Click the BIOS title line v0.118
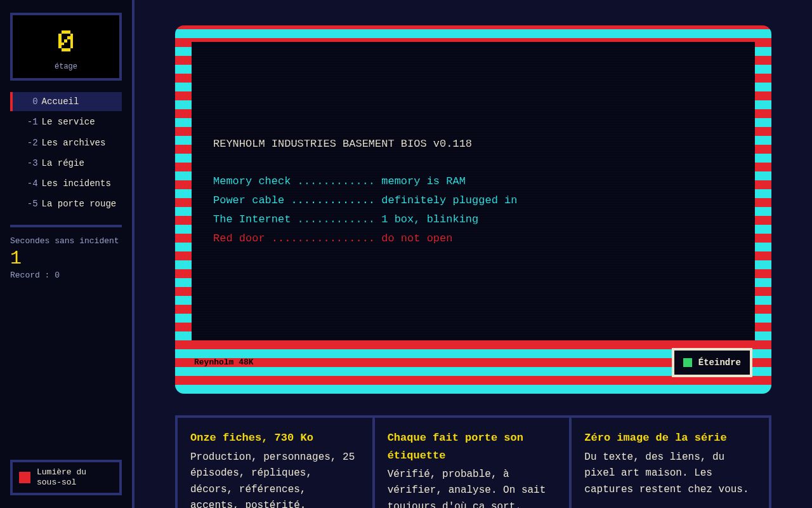Image resolution: width=812 pixels, height=508 pixels. [343, 144]
